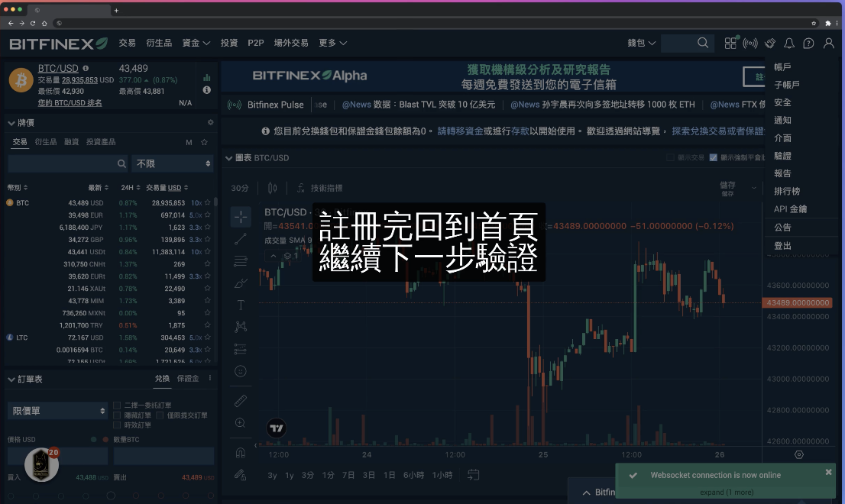Select the 交易 tab in ticker
This screenshot has width=845, height=504.
point(20,142)
